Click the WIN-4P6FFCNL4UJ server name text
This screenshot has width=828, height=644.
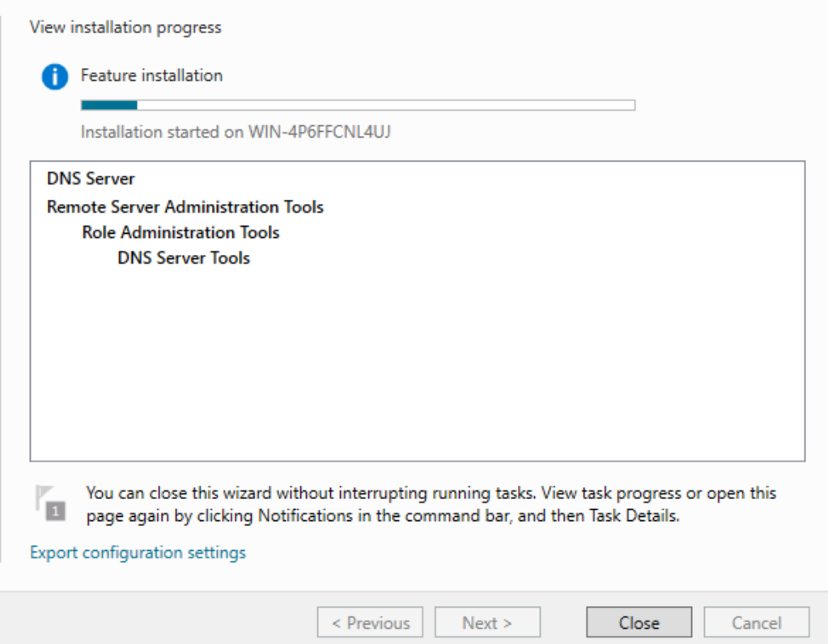click(x=320, y=131)
